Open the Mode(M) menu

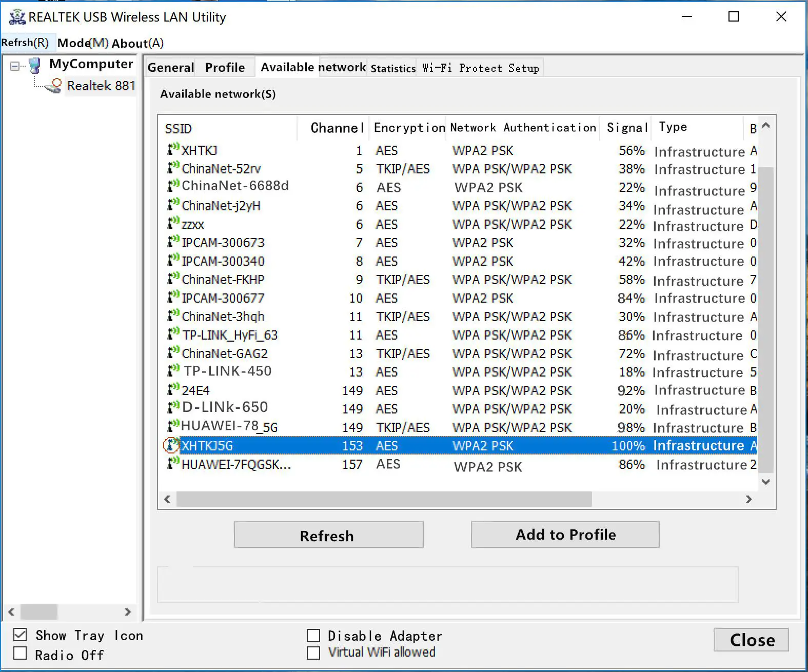[83, 43]
